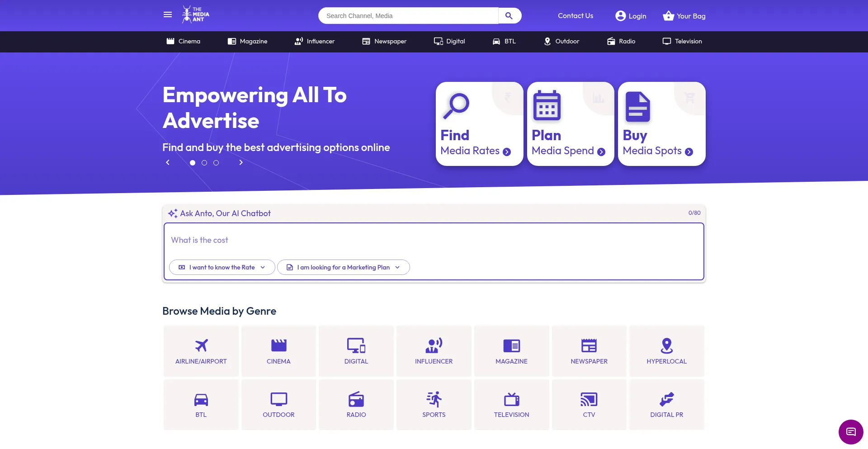868x449 pixels.
Task: Select the Radio genre tile
Action: coord(356,404)
